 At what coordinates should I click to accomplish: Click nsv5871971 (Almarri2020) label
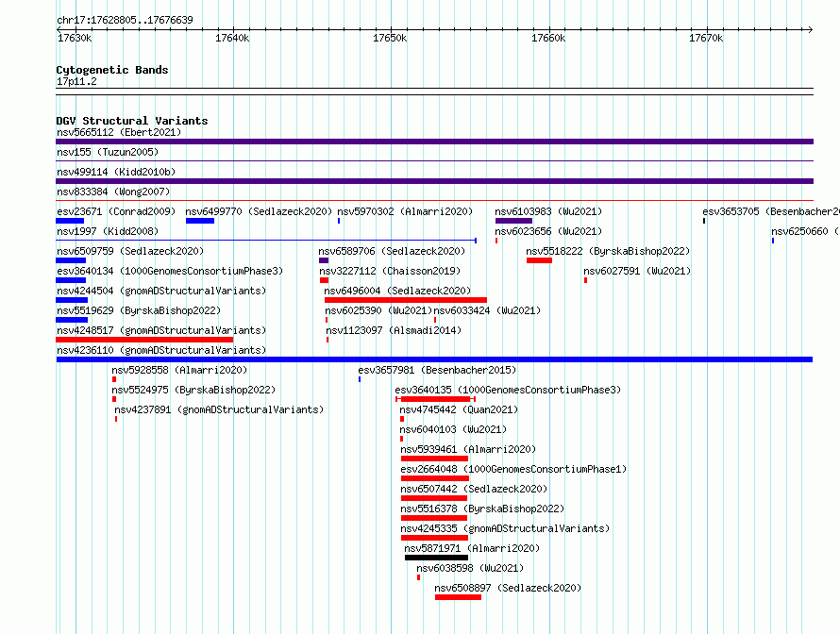pos(472,548)
